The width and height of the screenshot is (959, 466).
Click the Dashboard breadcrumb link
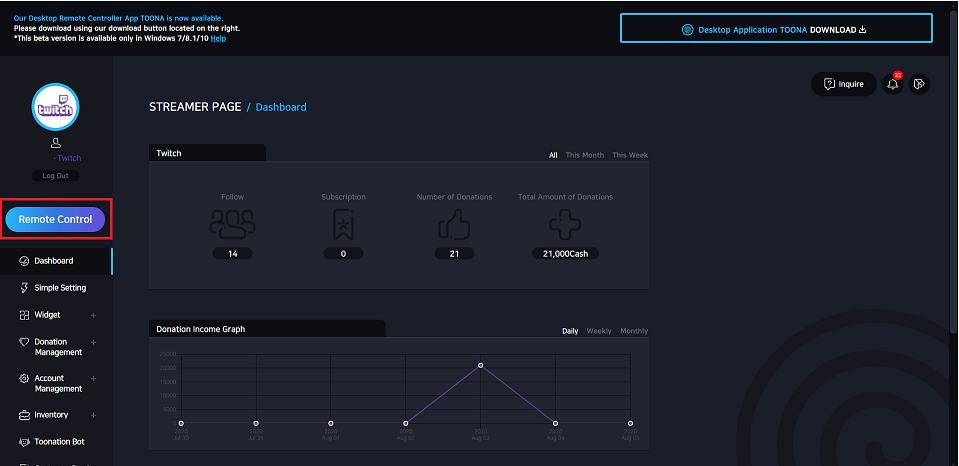click(281, 107)
